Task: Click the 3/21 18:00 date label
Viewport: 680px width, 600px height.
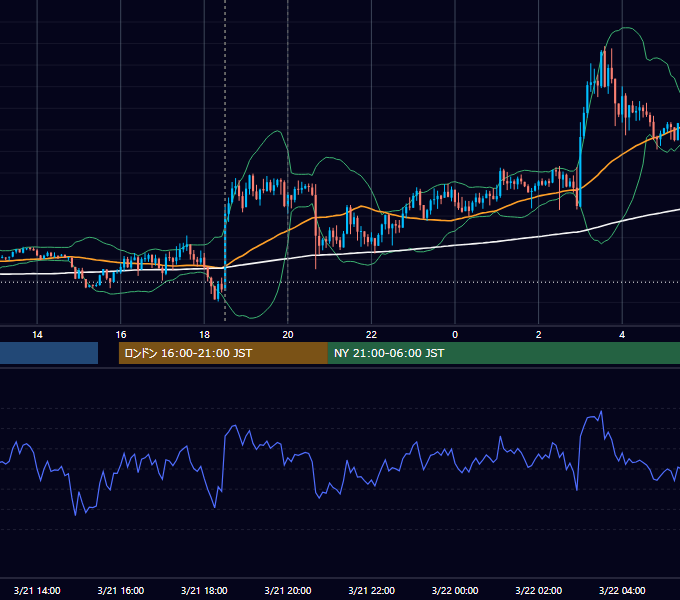Action: click(204, 590)
